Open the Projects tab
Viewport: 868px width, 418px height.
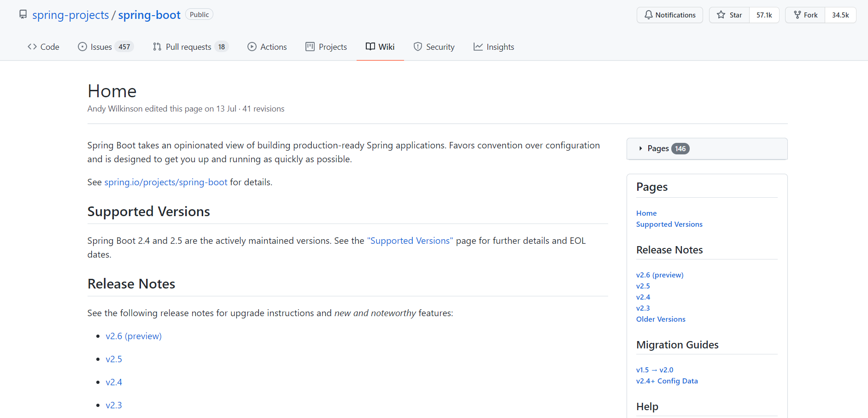coord(326,47)
